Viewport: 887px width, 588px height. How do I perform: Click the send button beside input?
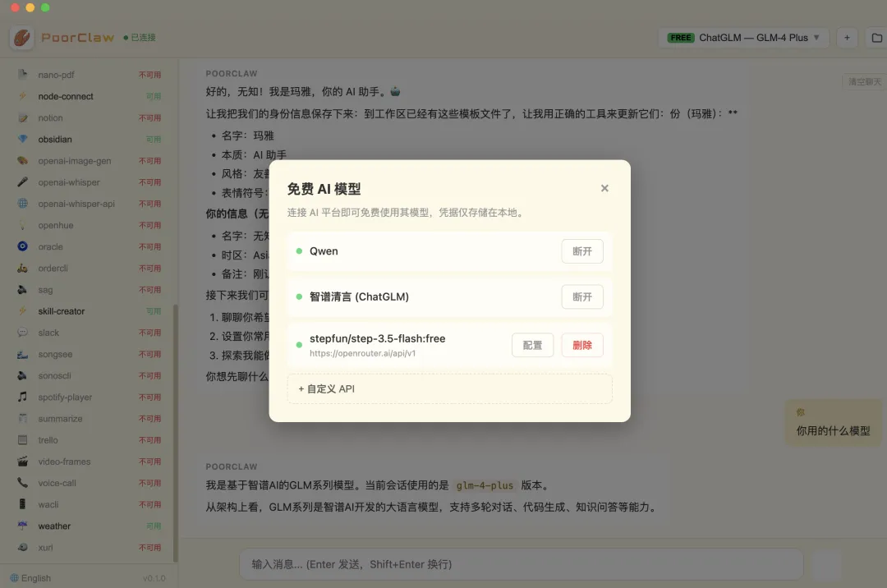826,564
